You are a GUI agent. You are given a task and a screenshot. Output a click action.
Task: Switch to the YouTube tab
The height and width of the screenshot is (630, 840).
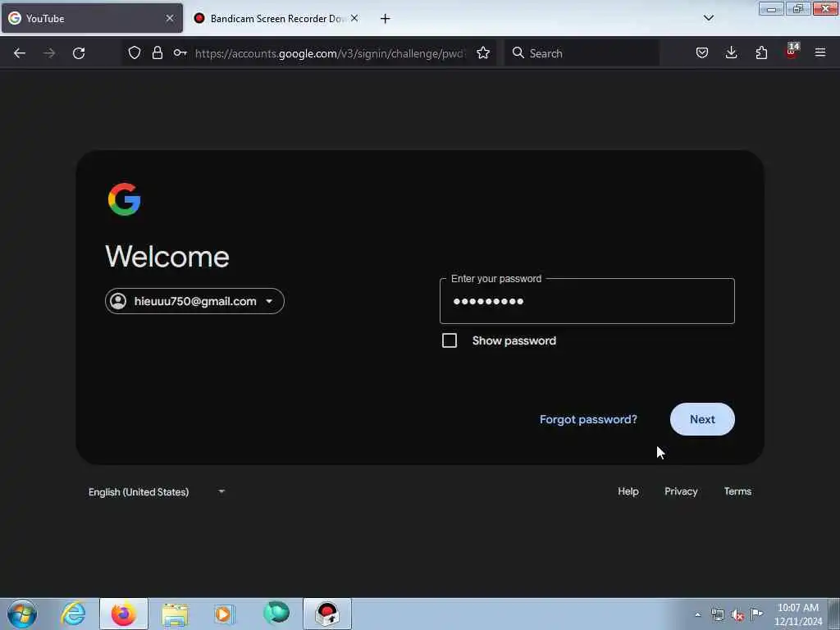click(92, 18)
